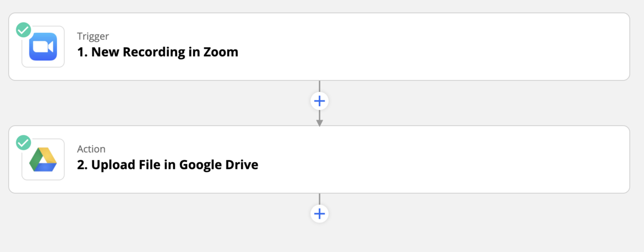Select the "Action" label text

click(x=91, y=149)
